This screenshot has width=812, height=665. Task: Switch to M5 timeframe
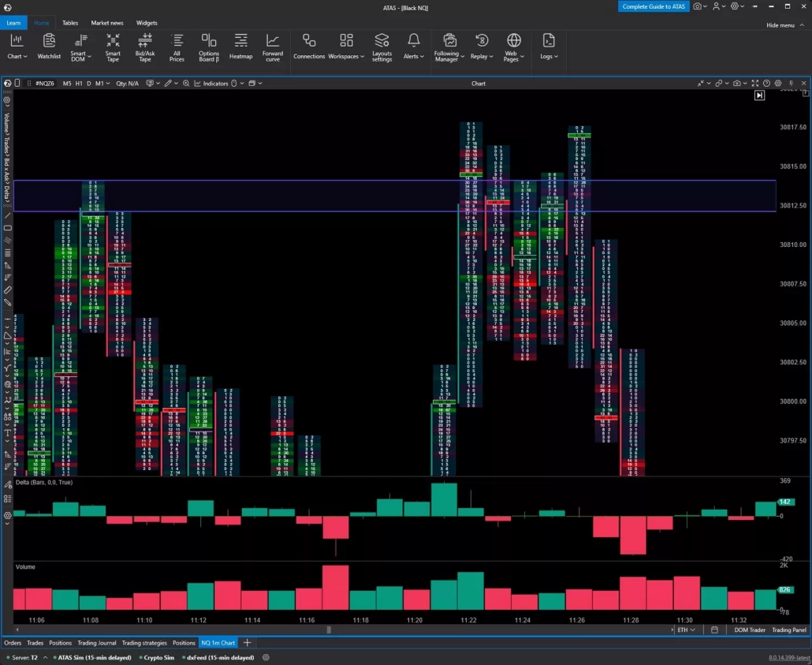coord(67,84)
